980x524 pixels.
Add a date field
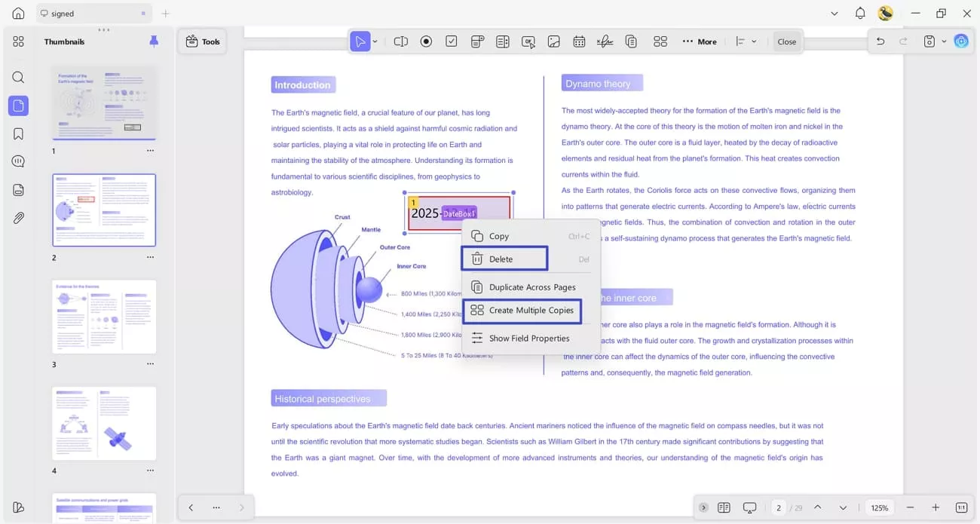[579, 41]
